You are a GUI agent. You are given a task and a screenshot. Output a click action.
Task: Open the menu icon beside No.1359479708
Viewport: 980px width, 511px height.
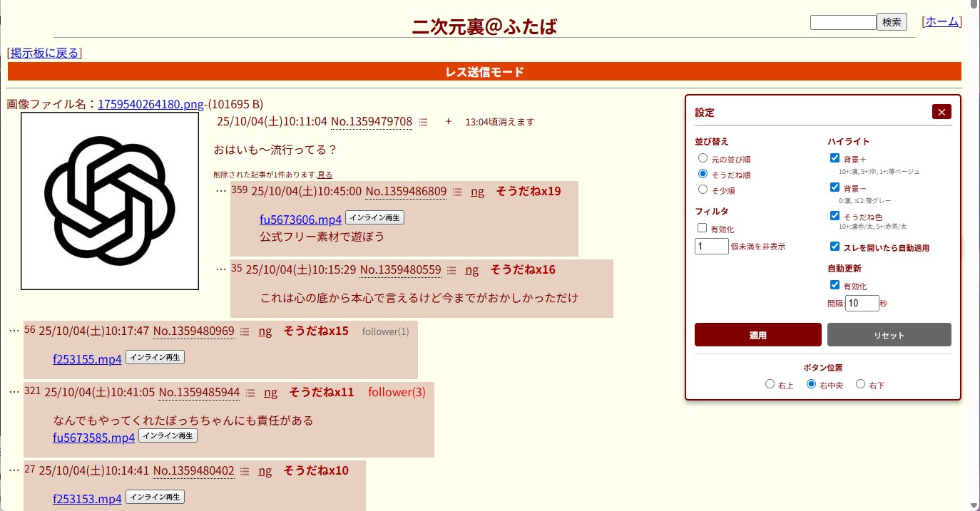(423, 123)
